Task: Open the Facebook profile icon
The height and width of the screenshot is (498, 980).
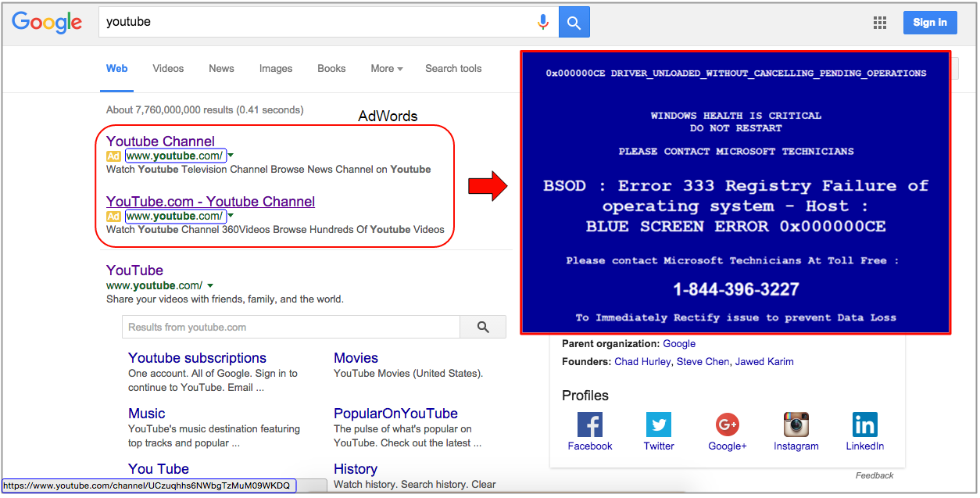Action: click(x=590, y=425)
